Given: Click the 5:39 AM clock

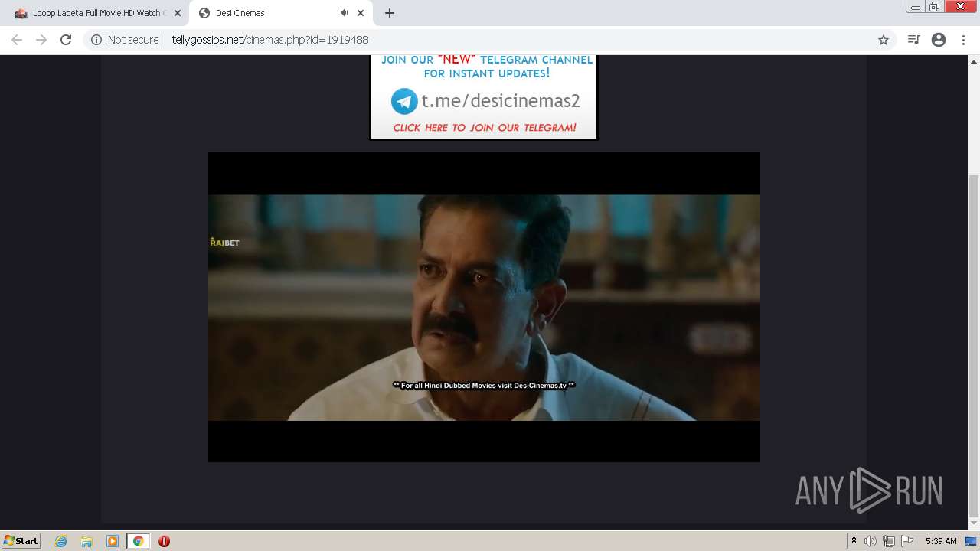Looking at the screenshot, I should click(941, 541).
